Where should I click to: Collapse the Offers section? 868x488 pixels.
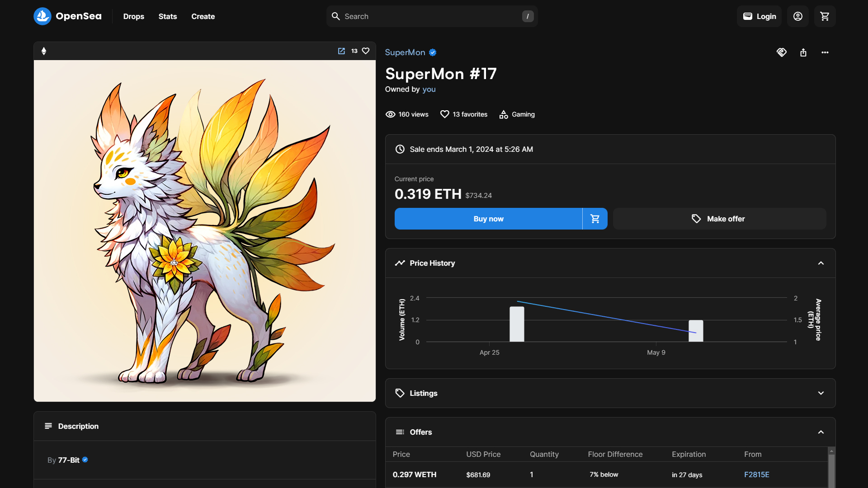(821, 432)
